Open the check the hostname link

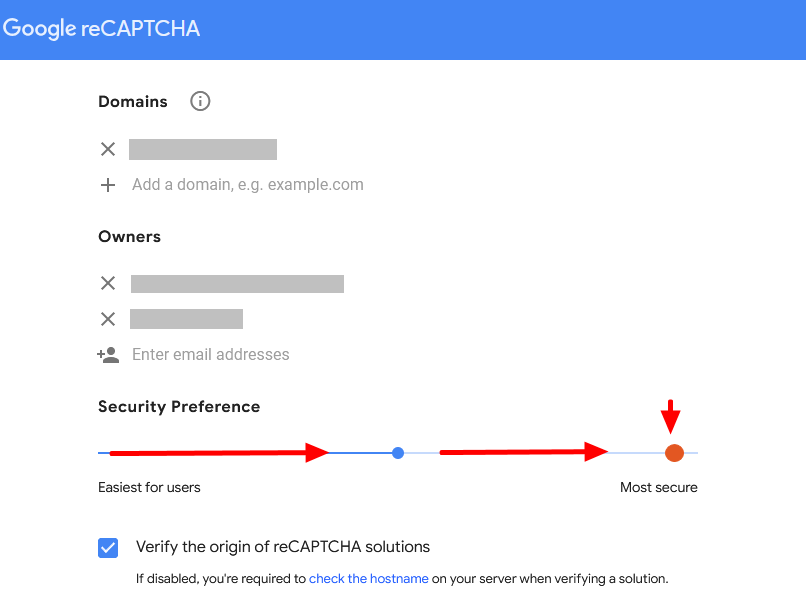tap(369, 578)
